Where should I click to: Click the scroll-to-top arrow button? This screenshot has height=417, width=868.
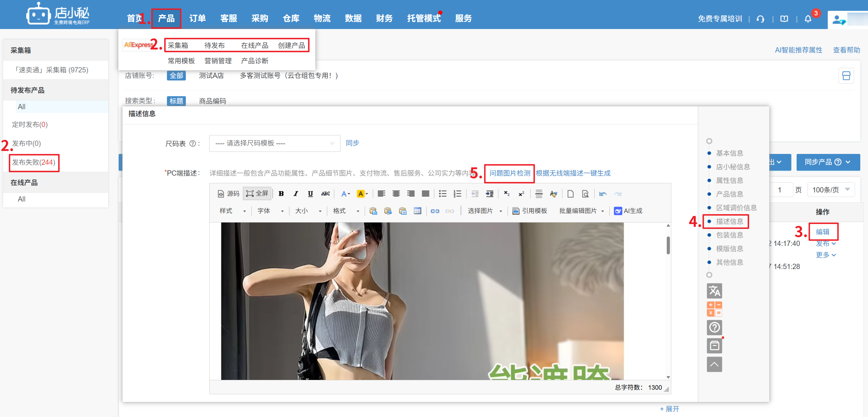pos(714,364)
